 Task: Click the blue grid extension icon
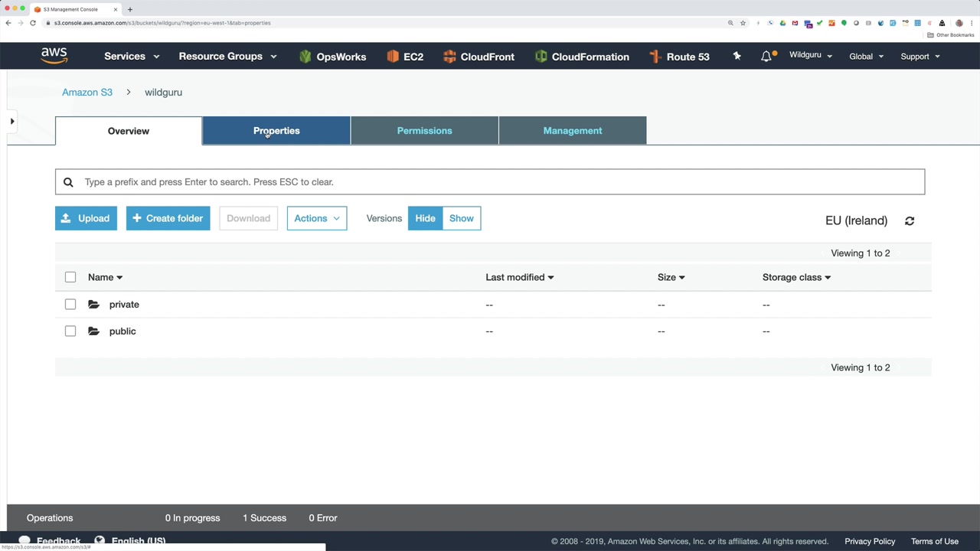[917, 23]
